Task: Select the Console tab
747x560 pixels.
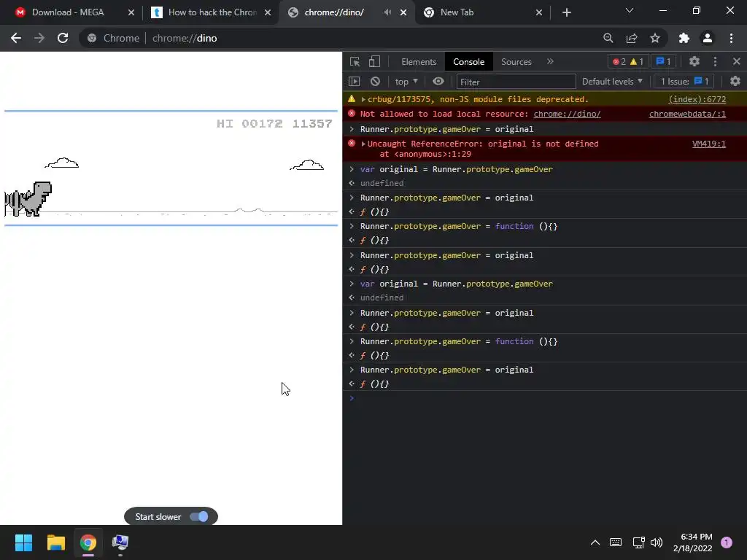Action: pyautogui.click(x=469, y=62)
